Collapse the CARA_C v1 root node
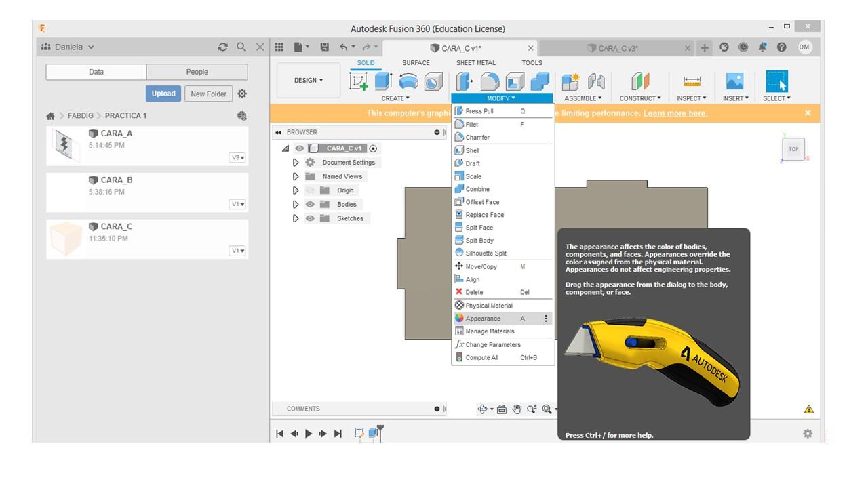Screen dimensions: 868x488 coord(285,148)
